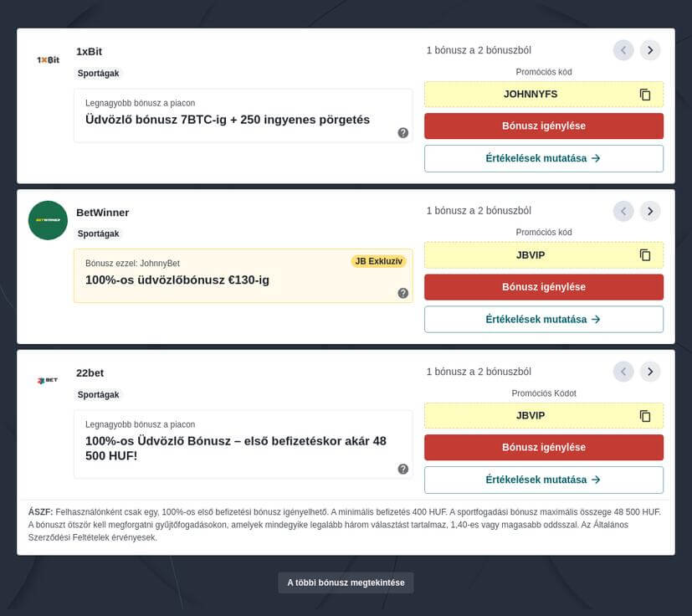Claim the 1xBit bonus with Bónusz igénylése
Viewport: 692px width, 616px height.
(x=543, y=126)
